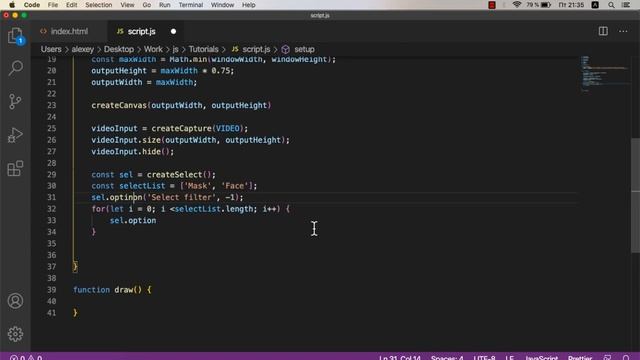
Task: Click the errors and warnings status item
Action: point(25,358)
